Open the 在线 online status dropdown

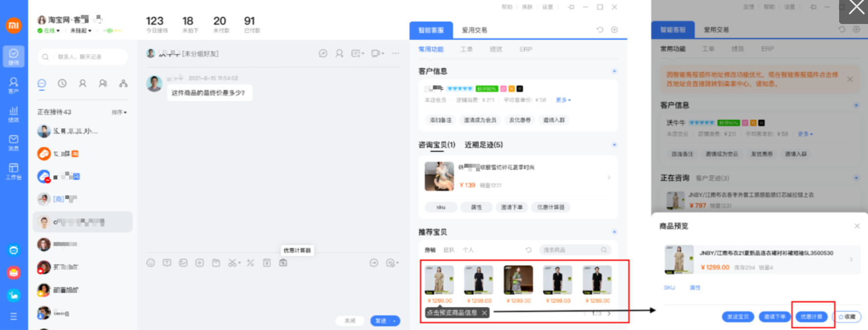48,30
